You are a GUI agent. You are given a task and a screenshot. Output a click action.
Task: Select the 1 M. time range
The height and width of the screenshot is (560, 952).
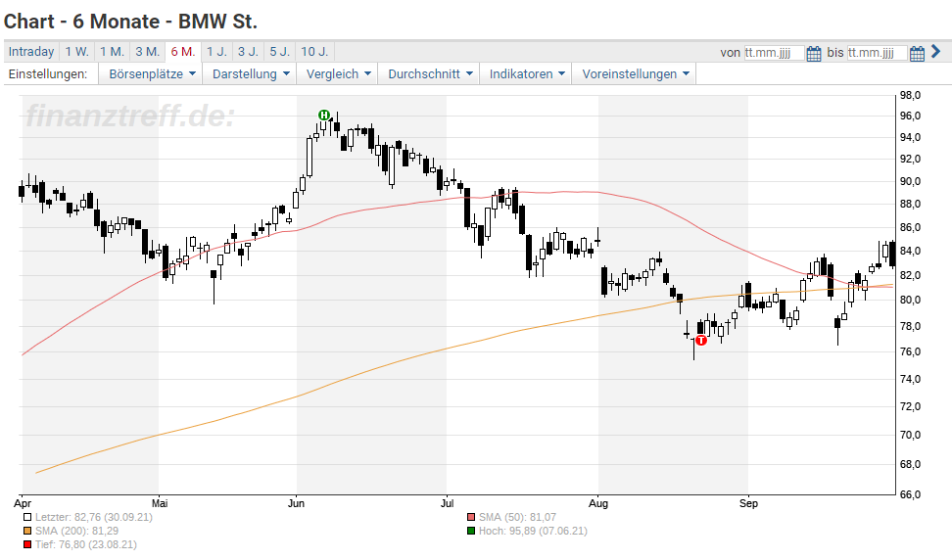tap(113, 52)
